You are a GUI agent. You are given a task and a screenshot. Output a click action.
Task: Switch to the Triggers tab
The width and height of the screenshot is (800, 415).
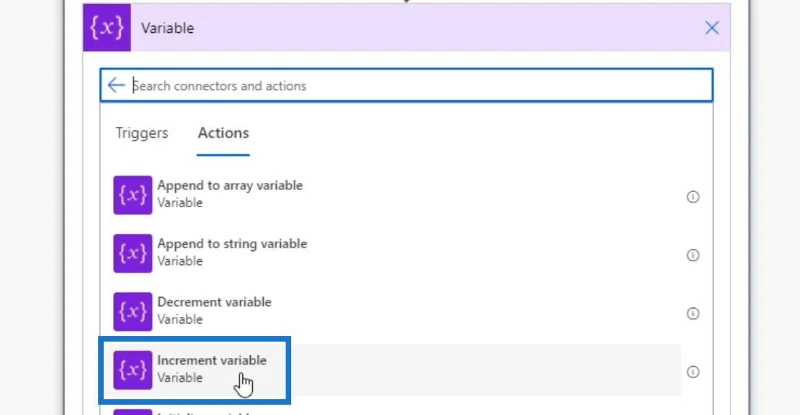coord(142,133)
